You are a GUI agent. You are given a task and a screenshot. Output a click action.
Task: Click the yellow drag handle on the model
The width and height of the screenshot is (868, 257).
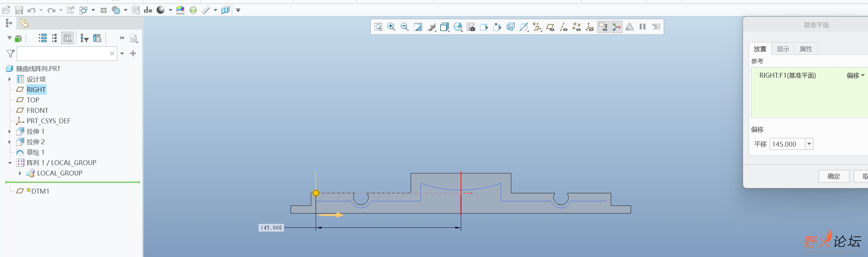(316, 193)
